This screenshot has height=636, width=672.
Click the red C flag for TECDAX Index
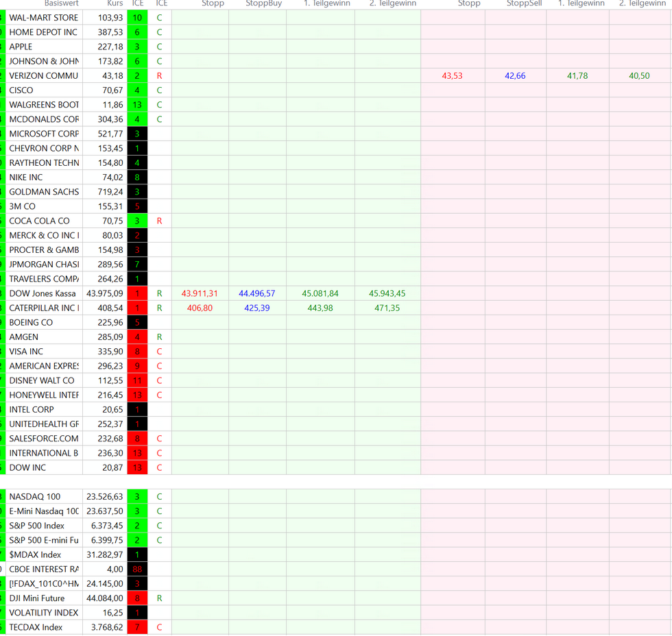[x=159, y=628]
